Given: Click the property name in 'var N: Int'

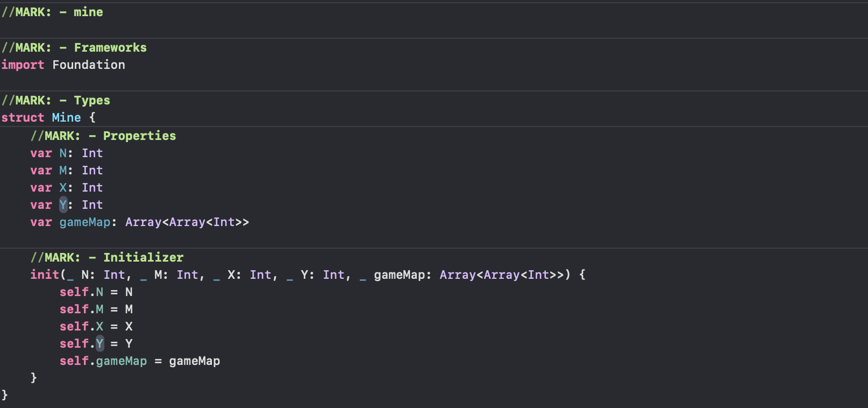Looking at the screenshot, I should [63, 153].
